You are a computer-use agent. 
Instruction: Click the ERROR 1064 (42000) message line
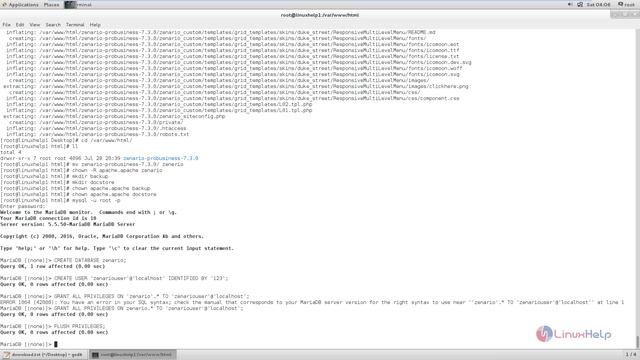coord(312,302)
